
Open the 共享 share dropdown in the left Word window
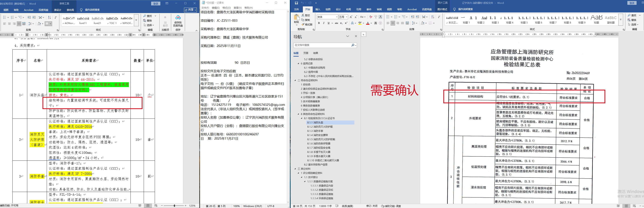click(x=190, y=10)
